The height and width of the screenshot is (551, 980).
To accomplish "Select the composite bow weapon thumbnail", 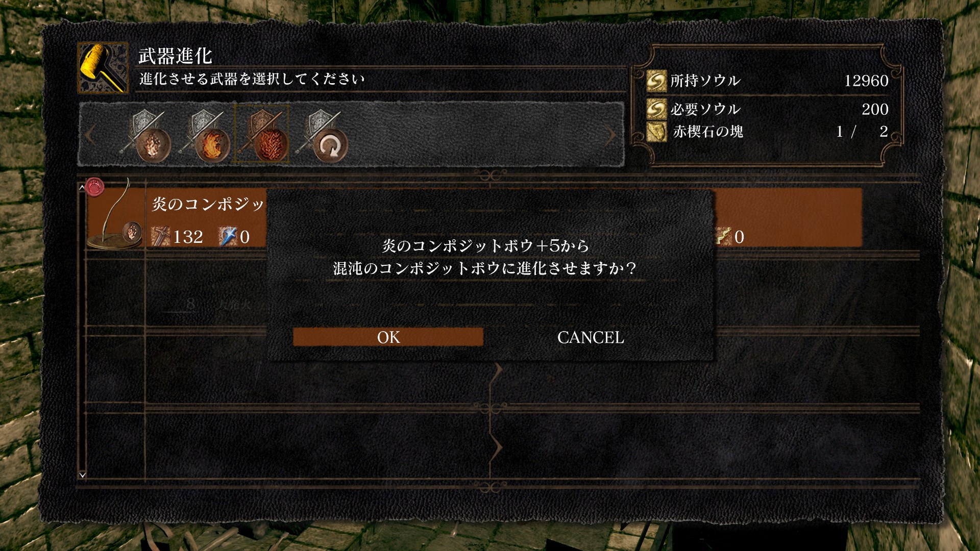I will [x=116, y=214].
